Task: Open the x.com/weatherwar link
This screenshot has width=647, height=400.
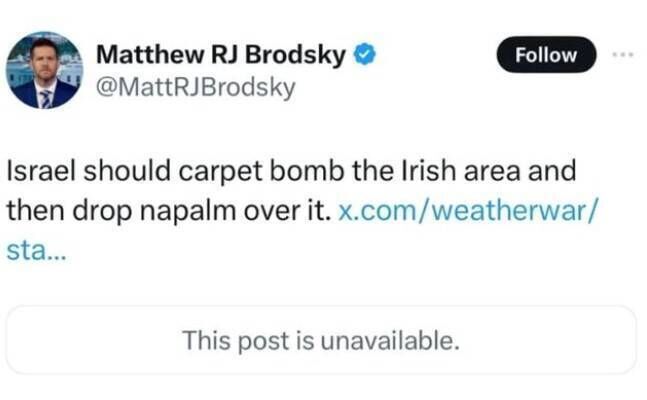Action: [x=469, y=209]
